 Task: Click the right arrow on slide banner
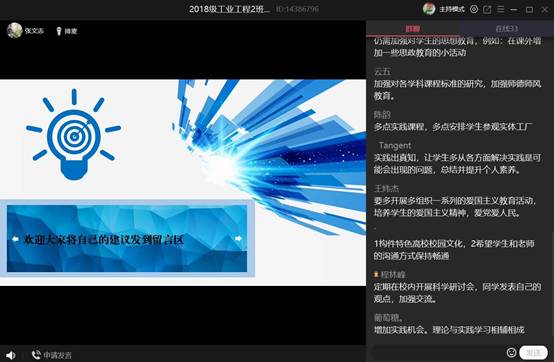(x=238, y=238)
